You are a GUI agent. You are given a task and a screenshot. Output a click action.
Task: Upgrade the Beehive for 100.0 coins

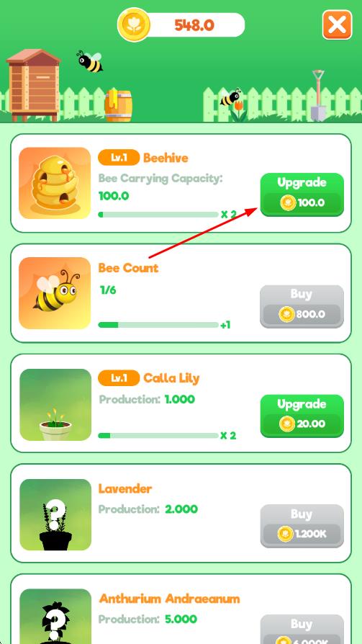302,194
